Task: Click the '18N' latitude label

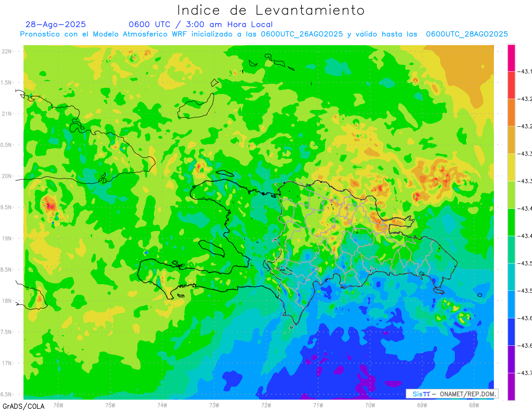Action: click(8, 301)
